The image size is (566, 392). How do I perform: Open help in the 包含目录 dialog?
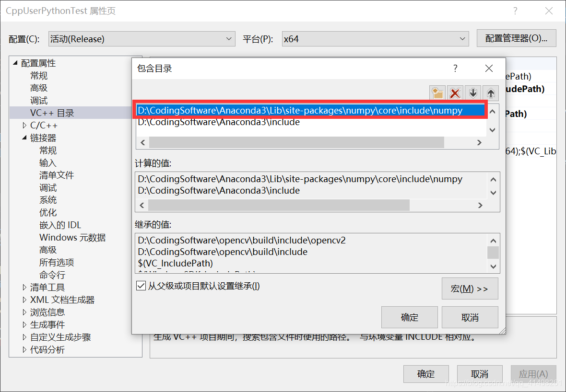pos(455,68)
